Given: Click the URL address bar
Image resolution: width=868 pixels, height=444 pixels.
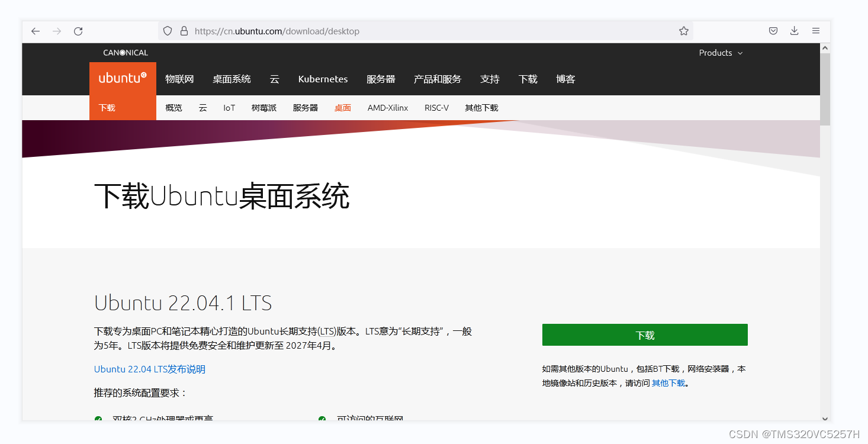Looking at the screenshot, I should pos(425,31).
